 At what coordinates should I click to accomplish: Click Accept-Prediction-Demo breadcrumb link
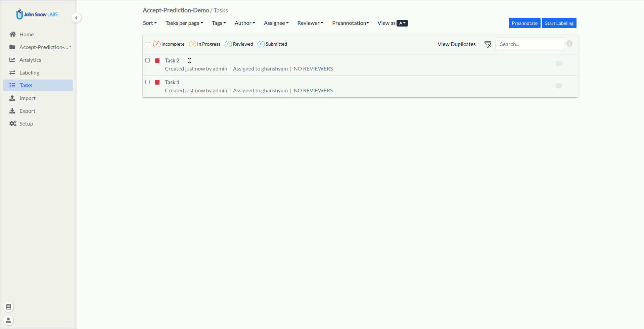pos(176,10)
